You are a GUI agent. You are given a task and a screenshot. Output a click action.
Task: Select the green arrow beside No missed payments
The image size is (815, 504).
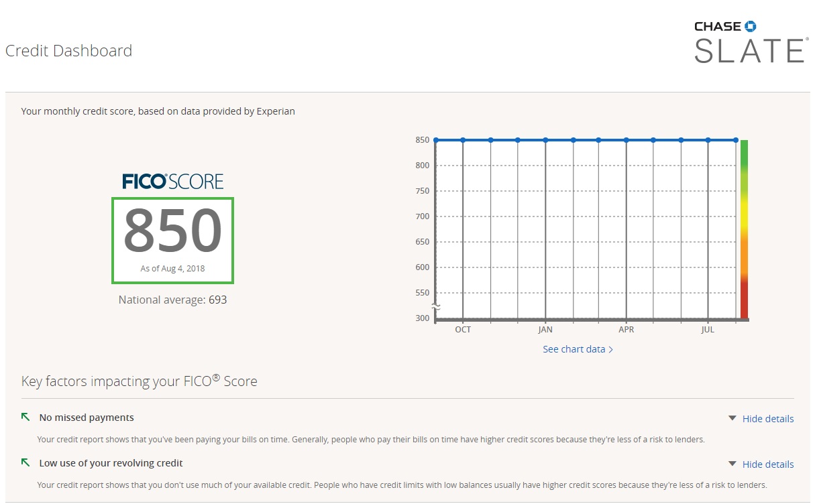[x=25, y=416]
